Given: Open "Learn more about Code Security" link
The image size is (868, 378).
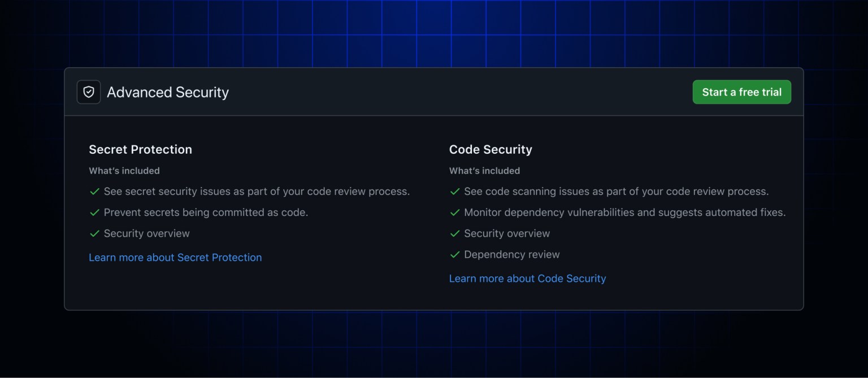Looking at the screenshot, I should 527,278.
